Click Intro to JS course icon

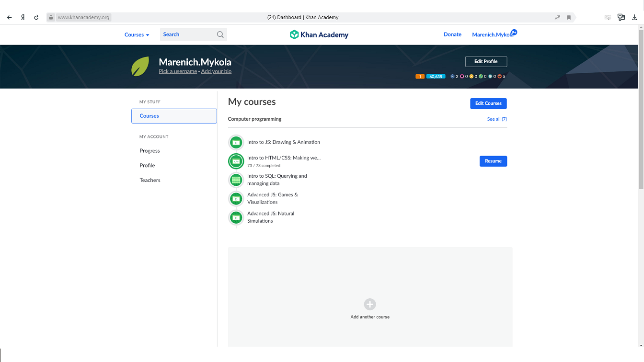pos(236,142)
